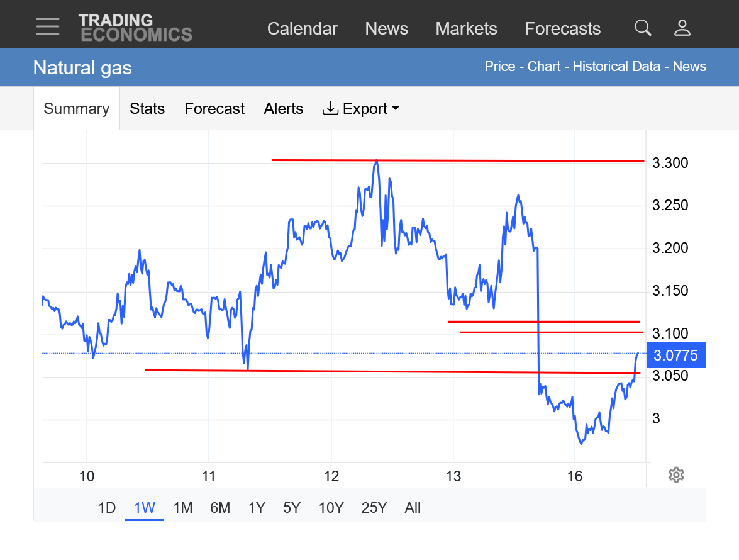Open Forecasts in top navigation

pyautogui.click(x=562, y=29)
